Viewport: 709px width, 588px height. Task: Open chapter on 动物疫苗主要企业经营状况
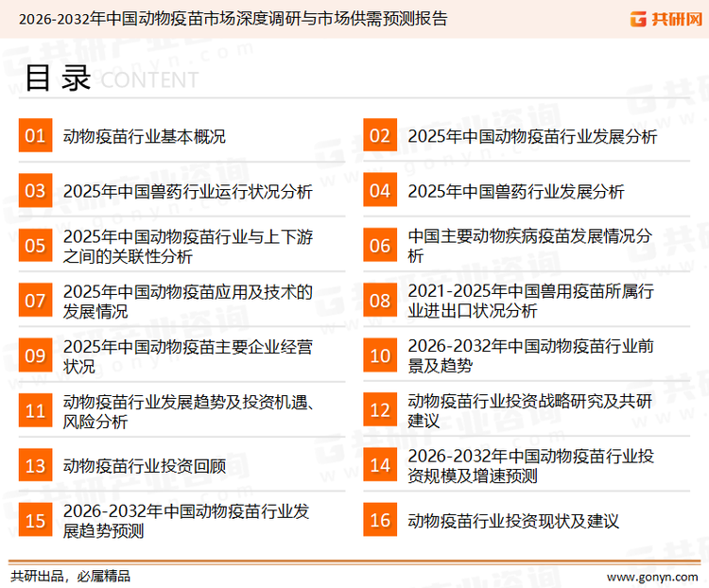tap(188, 356)
